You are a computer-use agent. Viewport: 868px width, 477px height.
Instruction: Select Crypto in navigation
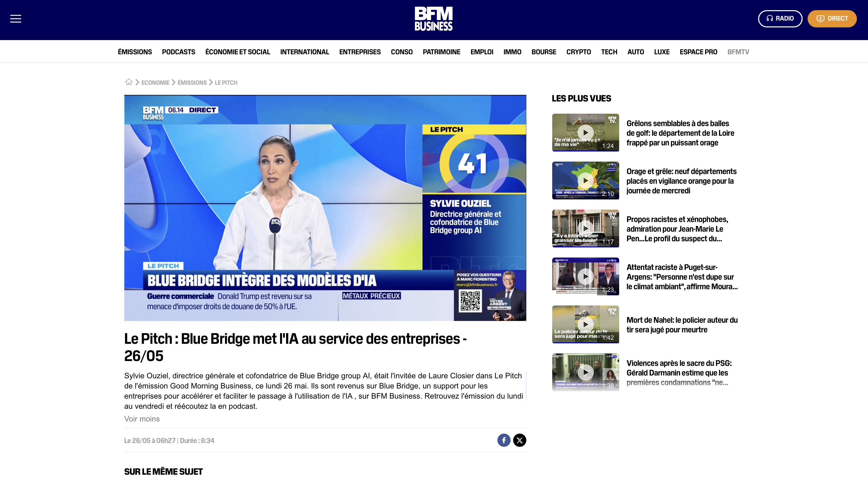coord(579,52)
